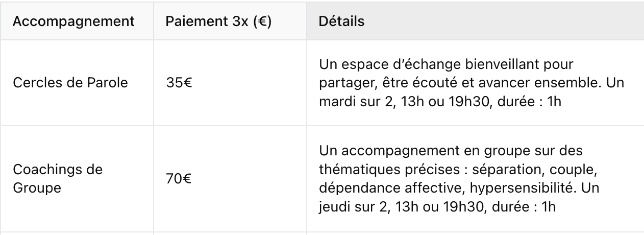Click the 35€ price cell
Screen dimensions: 644x235
pos(178,82)
